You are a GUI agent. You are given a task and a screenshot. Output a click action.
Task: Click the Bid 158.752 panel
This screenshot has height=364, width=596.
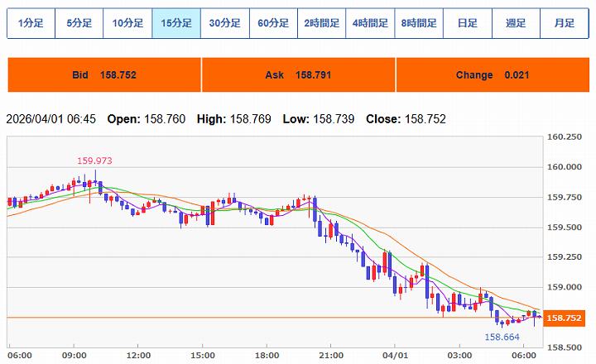click(103, 75)
